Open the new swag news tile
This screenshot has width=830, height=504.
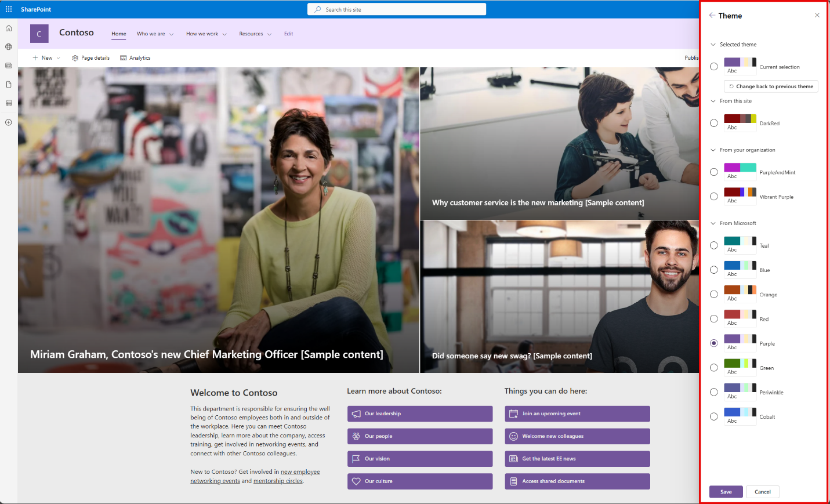pos(560,297)
